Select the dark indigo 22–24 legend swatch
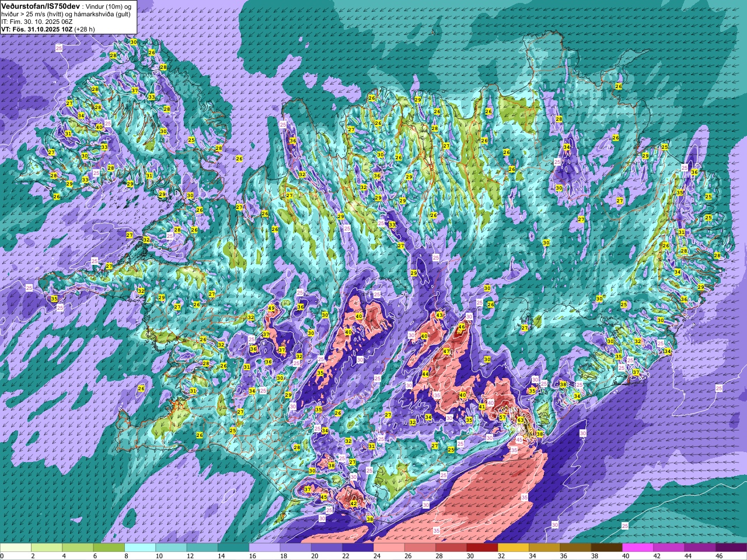 tap(358, 548)
